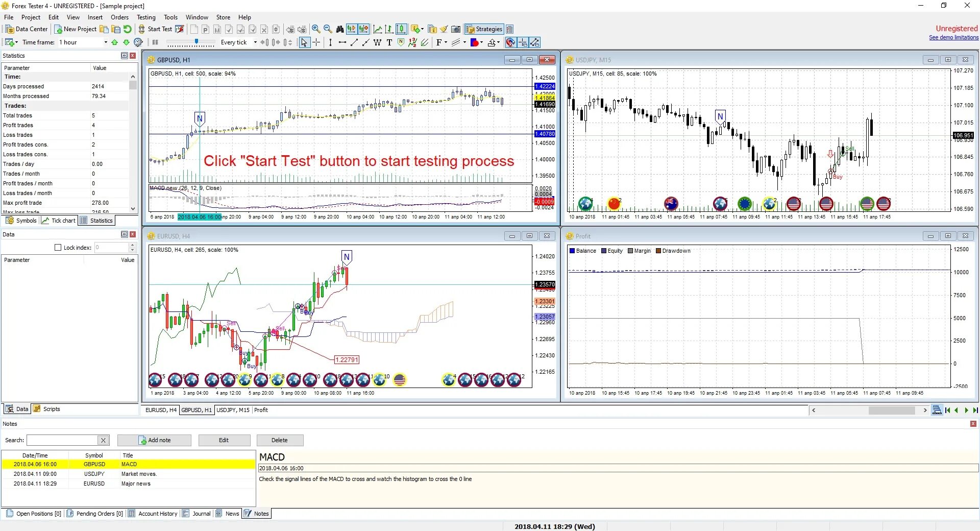Viewport: 980px width, 531px height.
Task: Open the add indicator dropdown arrow
Action: coord(422,29)
